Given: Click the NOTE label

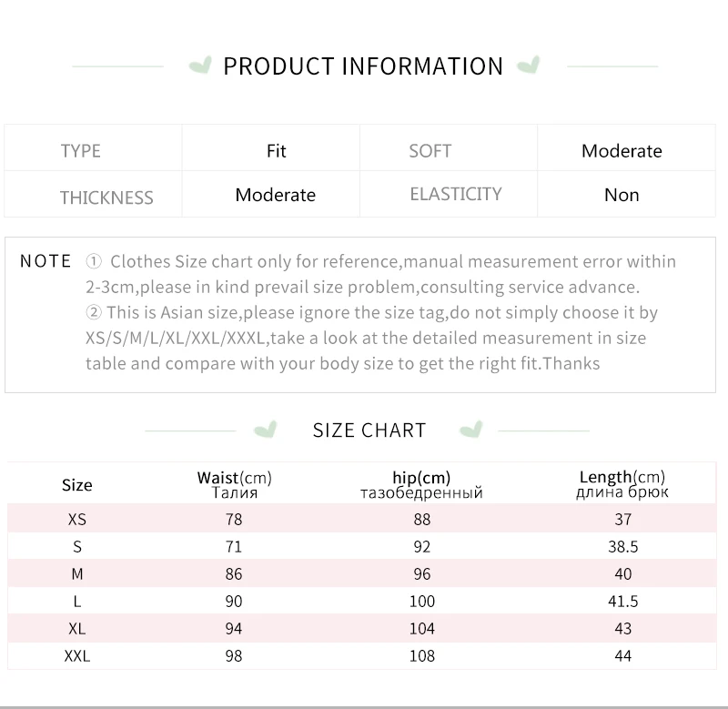Looking at the screenshot, I should (x=45, y=262).
